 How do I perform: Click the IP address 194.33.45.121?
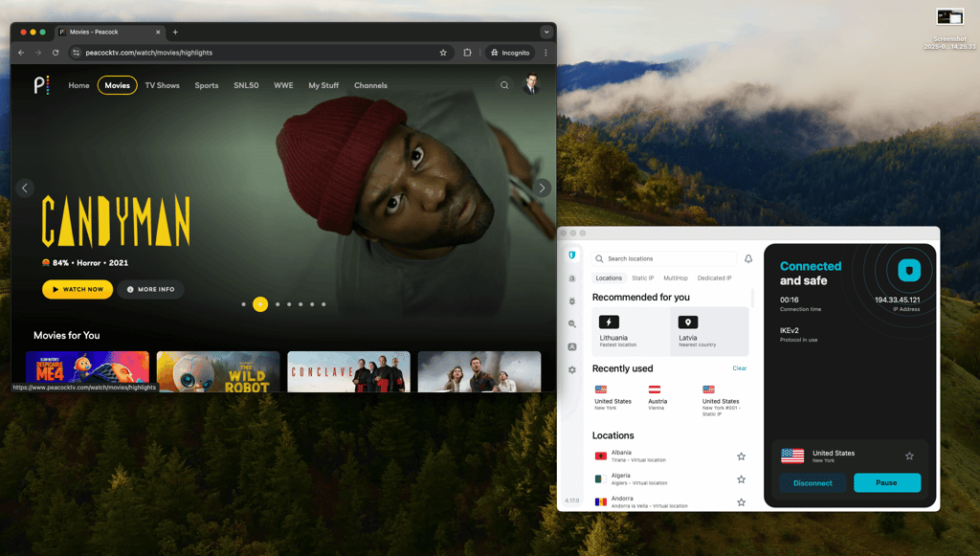[x=897, y=300]
